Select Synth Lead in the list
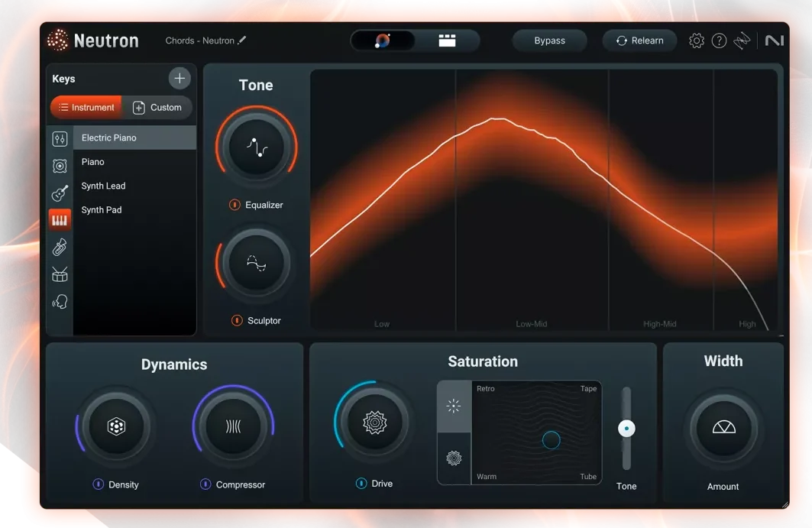Image resolution: width=812 pixels, height=528 pixels. point(134,186)
